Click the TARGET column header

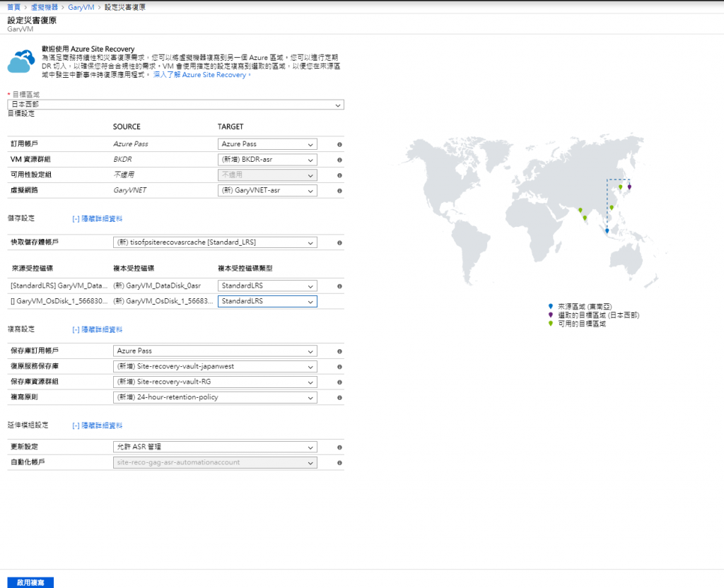point(230,127)
